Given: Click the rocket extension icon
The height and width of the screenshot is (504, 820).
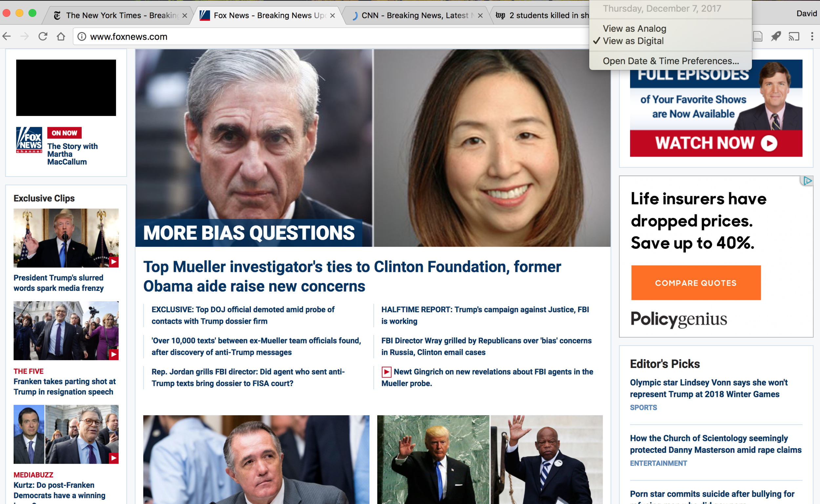Looking at the screenshot, I should [x=776, y=36].
